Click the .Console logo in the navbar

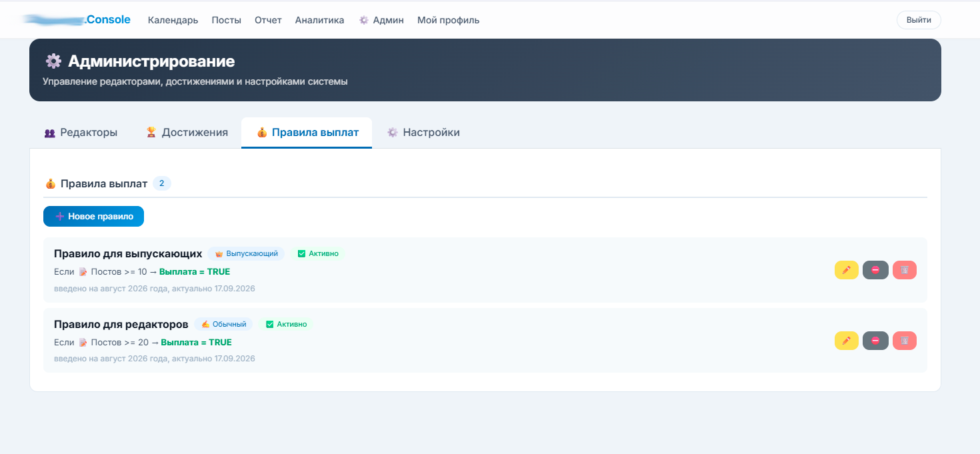click(x=77, y=20)
